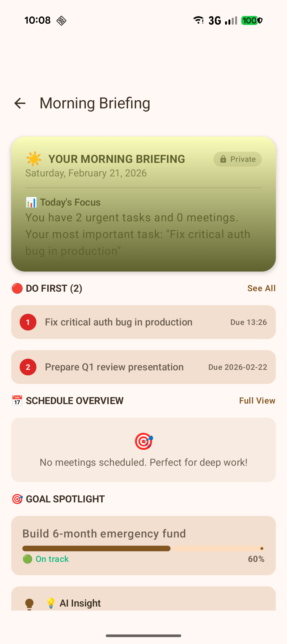287x644 pixels.
Task: Tap the dartboard icon in schedule card
Action: (144, 441)
